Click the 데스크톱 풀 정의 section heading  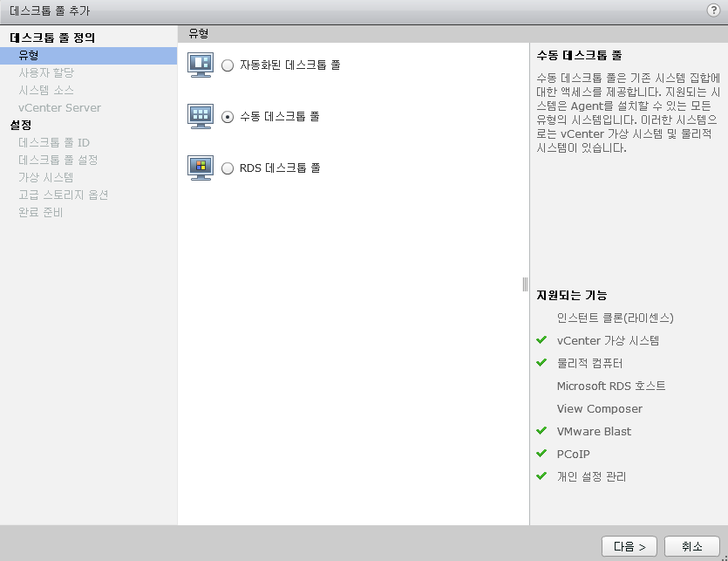52,38
